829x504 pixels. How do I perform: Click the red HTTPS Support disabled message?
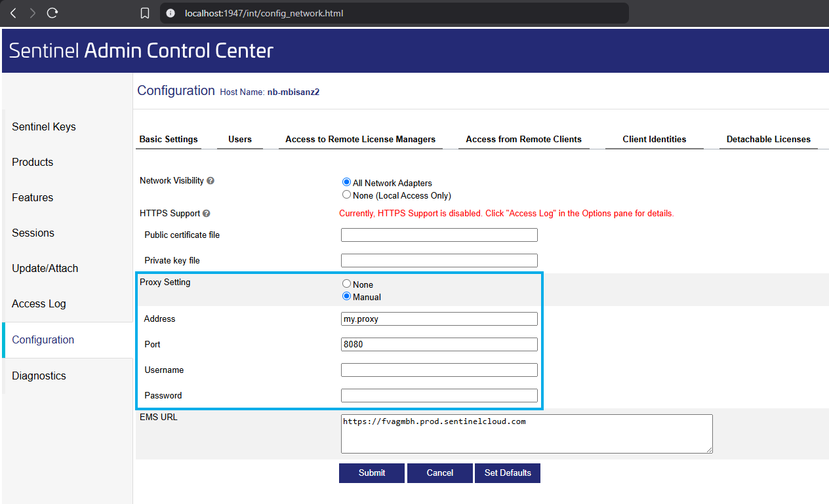click(506, 214)
